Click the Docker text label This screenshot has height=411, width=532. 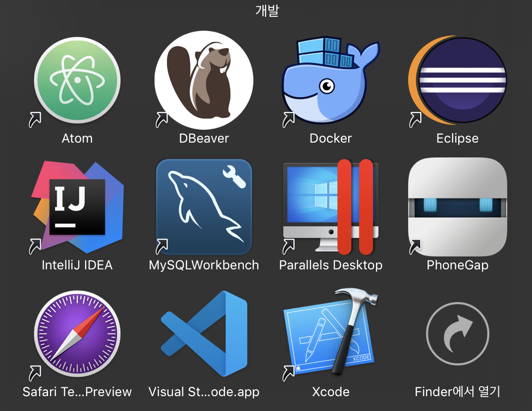pyautogui.click(x=330, y=138)
